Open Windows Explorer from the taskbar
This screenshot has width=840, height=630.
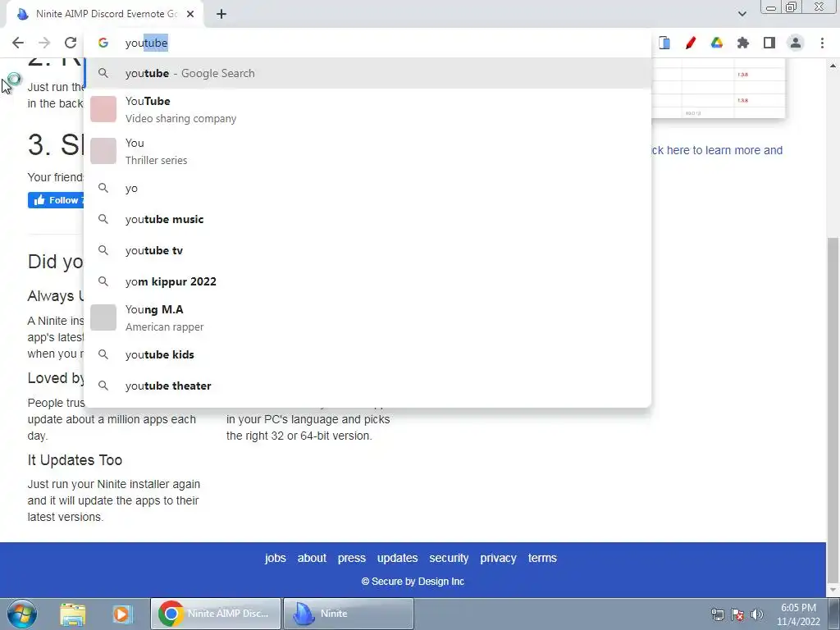coord(73,614)
